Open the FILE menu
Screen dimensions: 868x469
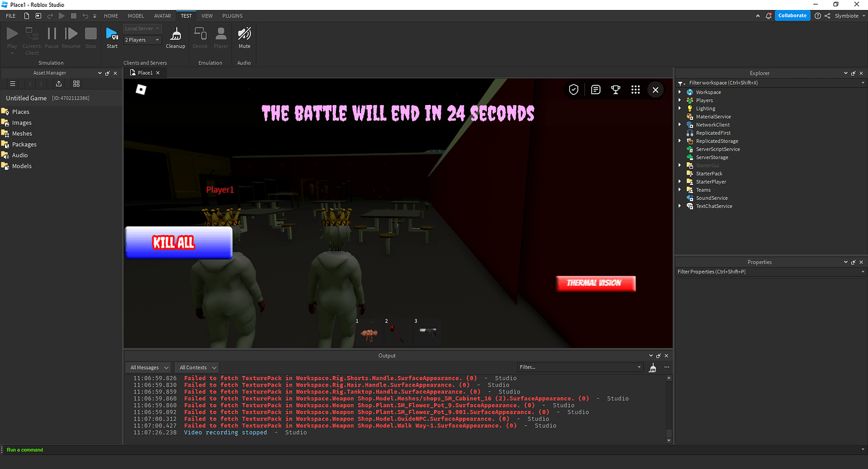(10, 16)
